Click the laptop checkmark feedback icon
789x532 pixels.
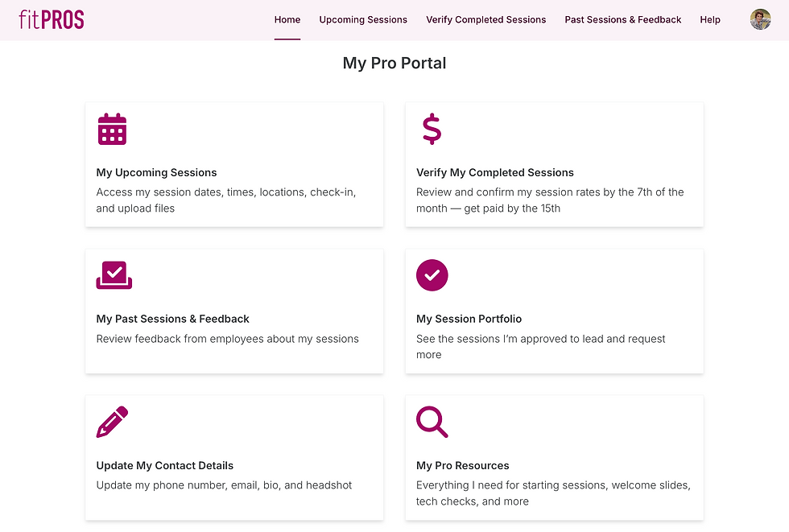pyautogui.click(x=114, y=275)
